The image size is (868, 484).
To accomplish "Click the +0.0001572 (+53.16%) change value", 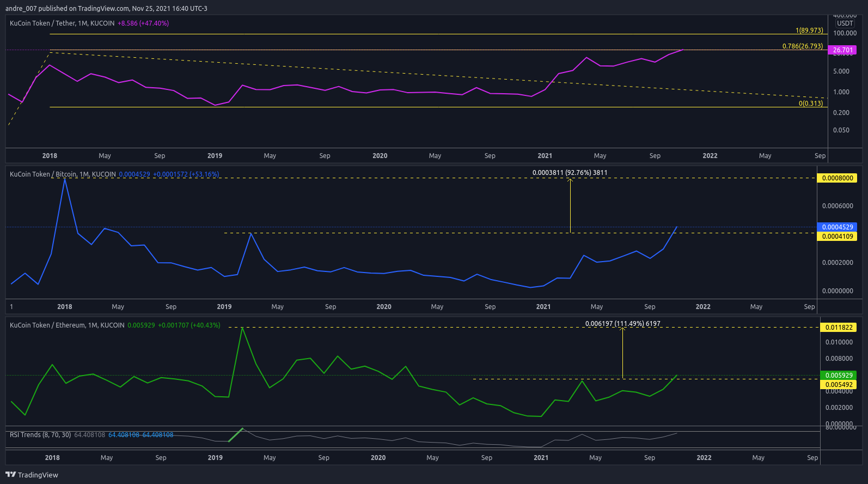I will click(186, 174).
